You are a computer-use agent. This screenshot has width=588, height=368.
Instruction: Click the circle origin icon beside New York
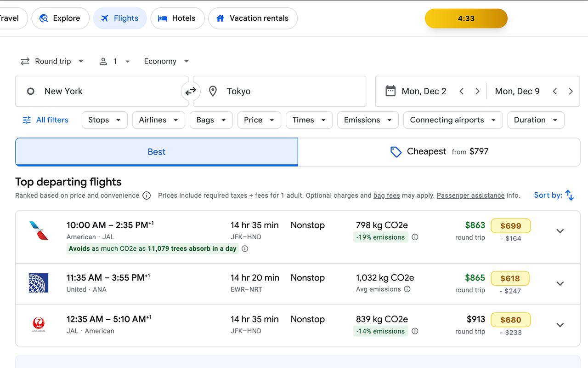tap(31, 91)
